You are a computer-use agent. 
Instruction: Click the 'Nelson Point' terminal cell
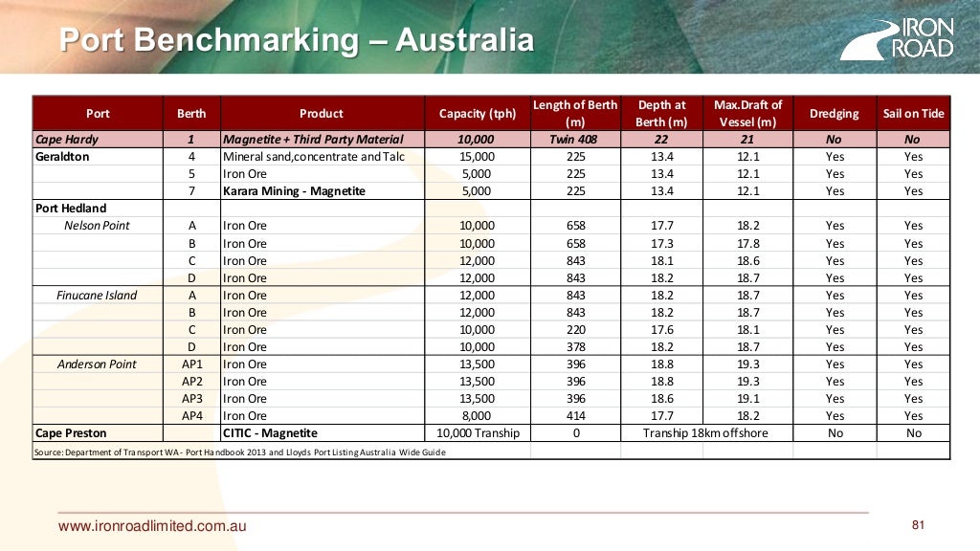click(97, 226)
